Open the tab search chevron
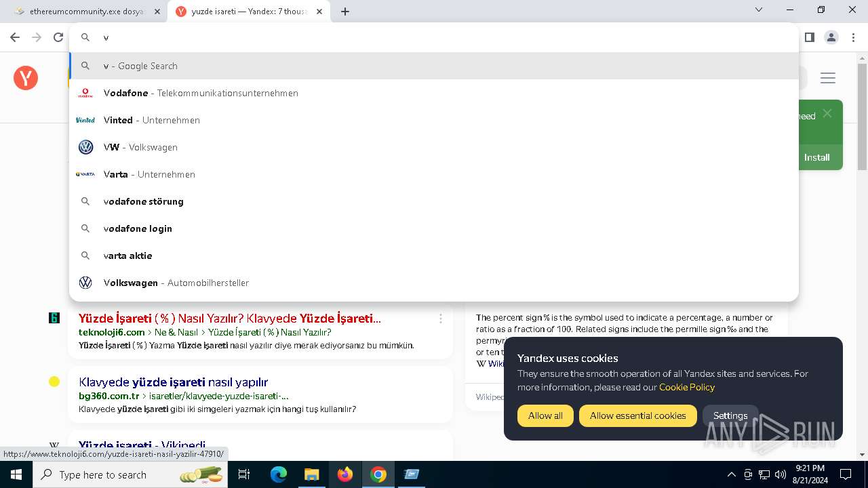This screenshot has height=488, width=868. coord(759,9)
